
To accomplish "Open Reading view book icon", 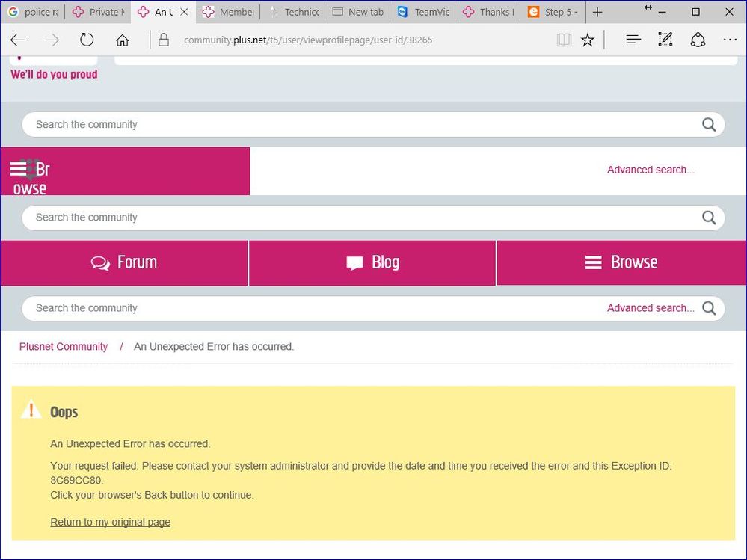I will pos(564,40).
